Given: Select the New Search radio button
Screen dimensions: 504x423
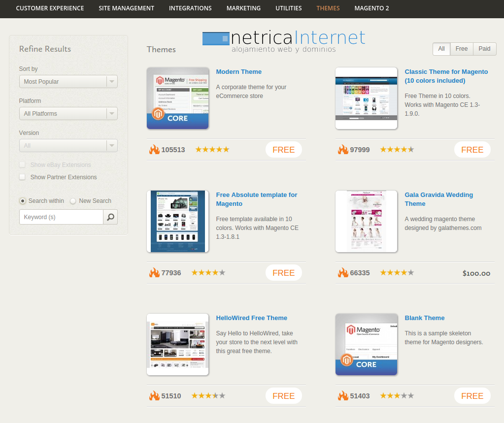Looking at the screenshot, I should click(x=73, y=201).
